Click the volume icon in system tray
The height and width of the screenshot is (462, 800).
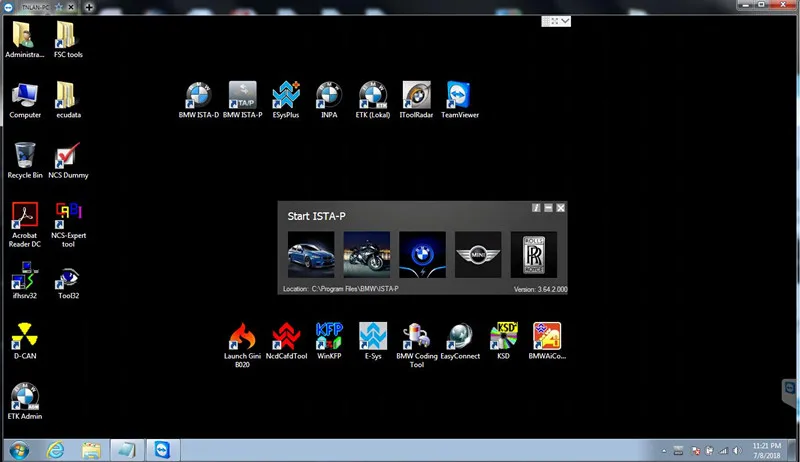(737, 451)
